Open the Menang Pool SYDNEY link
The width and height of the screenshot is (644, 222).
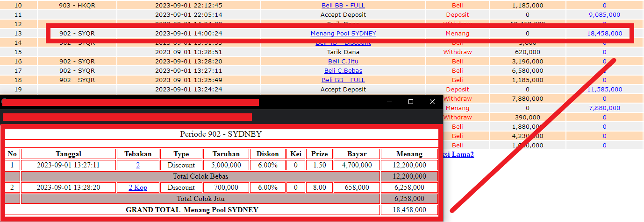pos(343,34)
